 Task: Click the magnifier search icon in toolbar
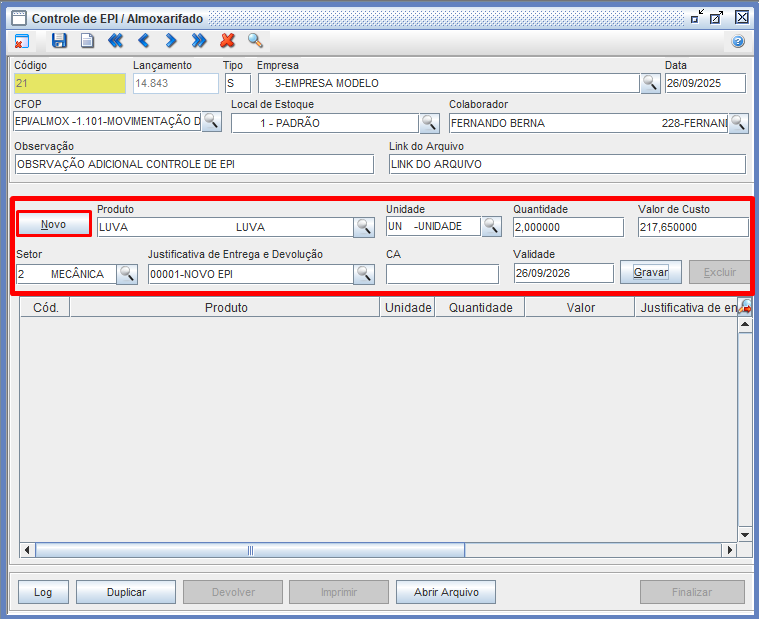[x=255, y=41]
